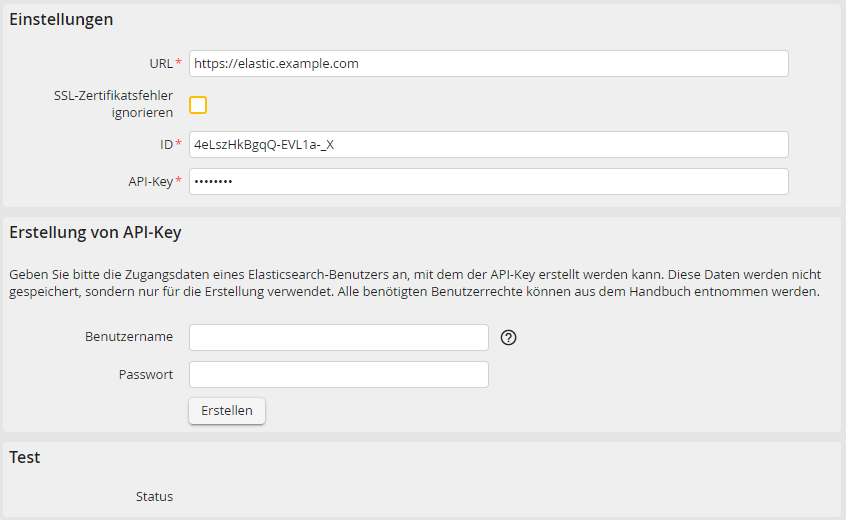Click the URL field label
The height and width of the screenshot is (520, 846).
(x=161, y=63)
